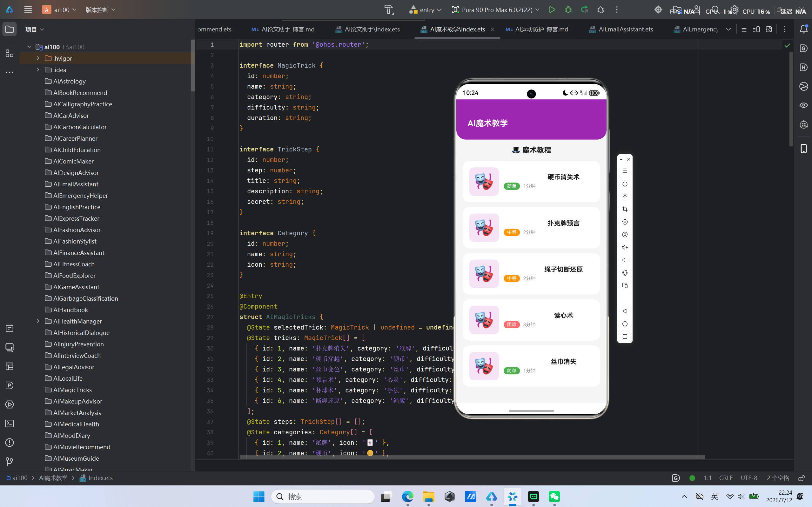
Task: Open the more actions kebab in top toolbar
Action: (x=617, y=10)
